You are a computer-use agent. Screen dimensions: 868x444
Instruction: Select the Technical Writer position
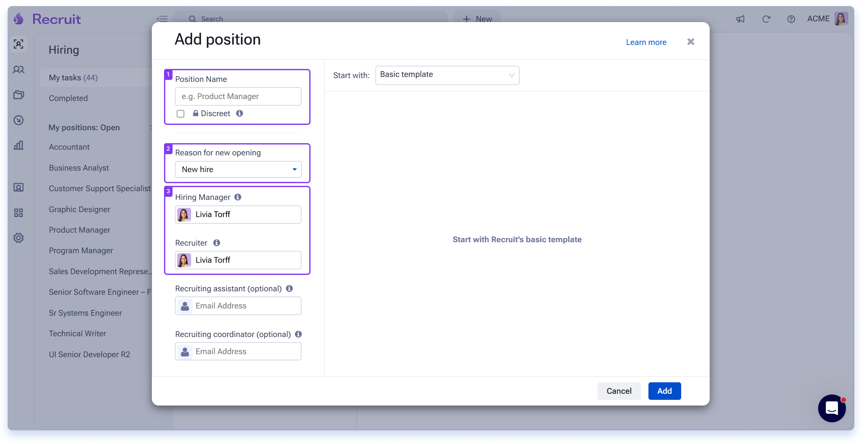[x=77, y=334]
